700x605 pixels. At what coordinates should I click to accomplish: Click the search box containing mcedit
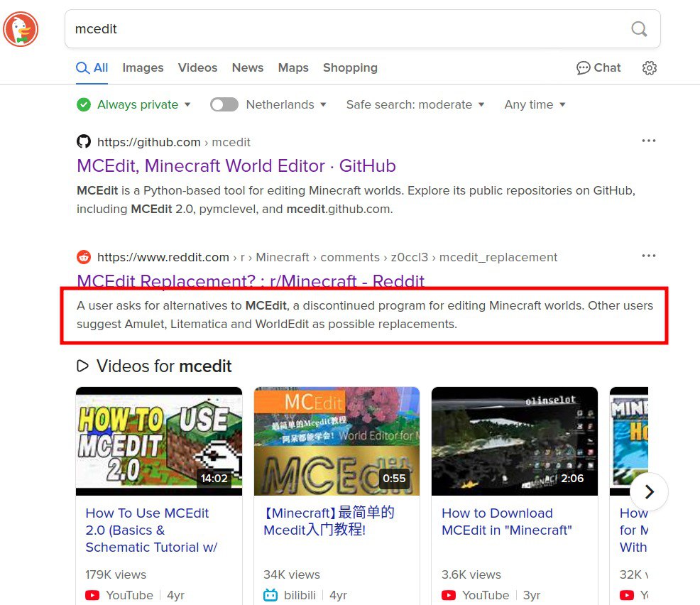(x=348, y=29)
